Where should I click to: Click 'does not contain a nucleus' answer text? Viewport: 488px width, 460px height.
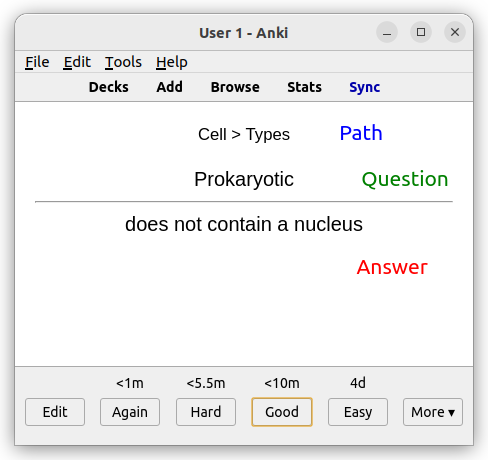244,224
